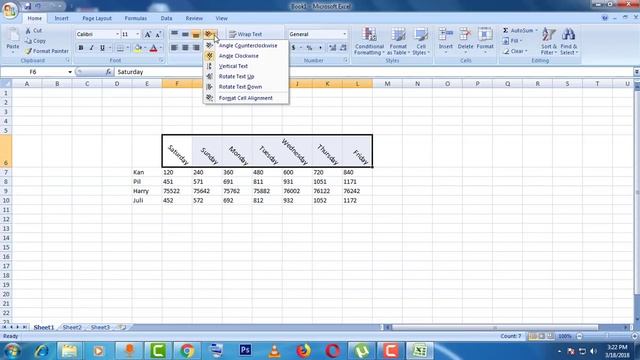Open Format Cell Alignment dialog

coord(245,98)
